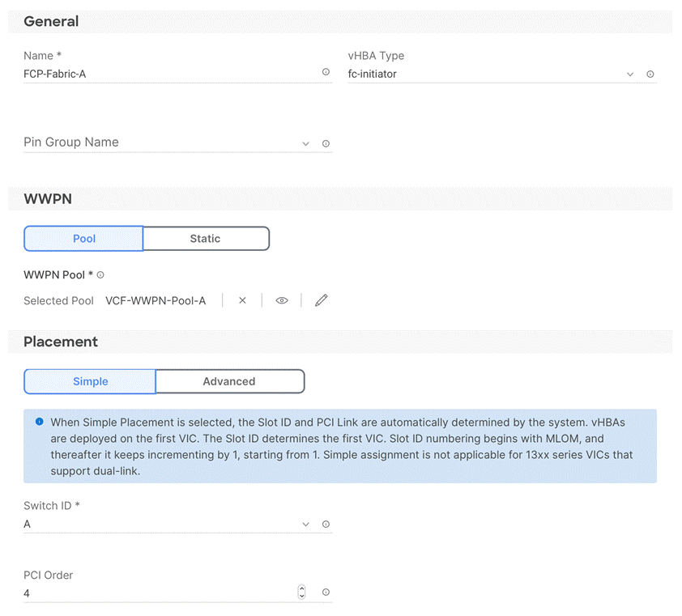View details of the selected WWPN pool
The image size is (682, 616).
(281, 300)
